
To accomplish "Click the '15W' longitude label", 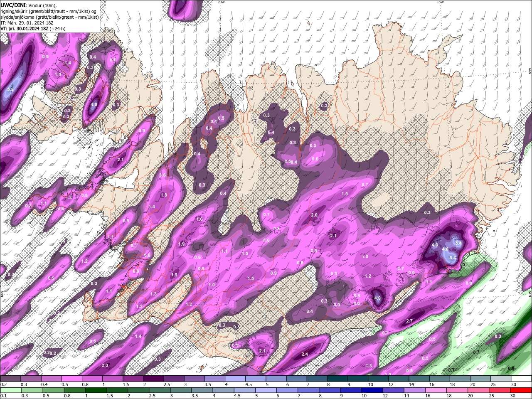I will 440,2.
